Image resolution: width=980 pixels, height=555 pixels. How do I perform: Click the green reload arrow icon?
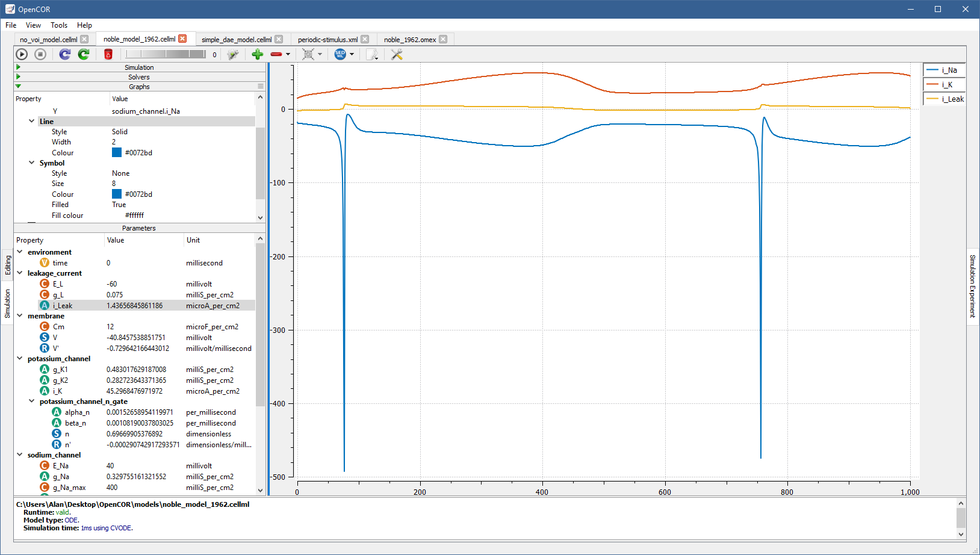pos(84,54)
